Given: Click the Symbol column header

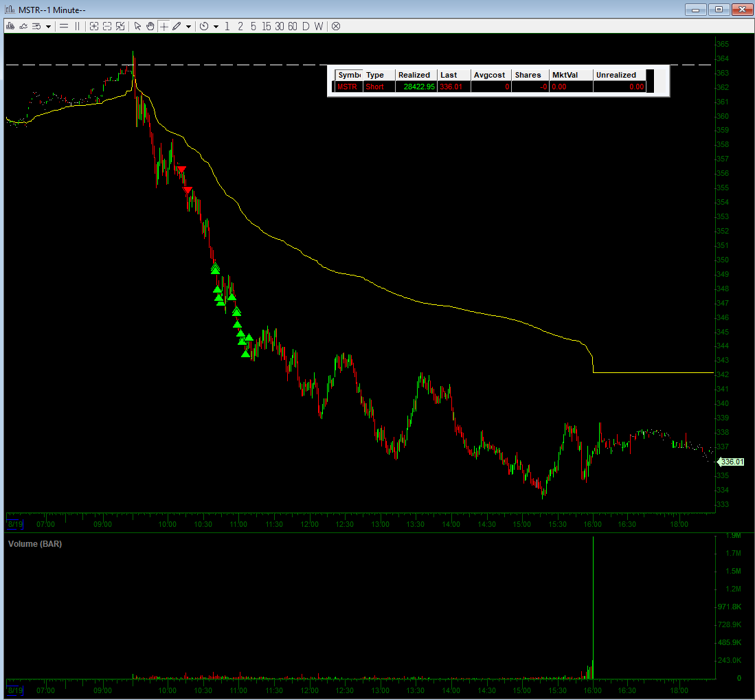Looking at the screenshot, I should [x=349, y=75].
